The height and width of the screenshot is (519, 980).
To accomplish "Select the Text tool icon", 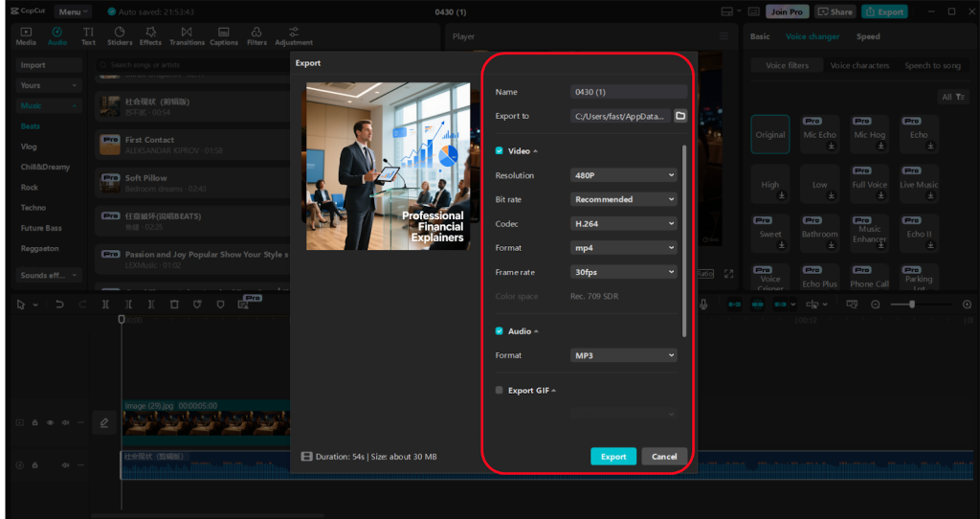I will [x=88, y=36].
